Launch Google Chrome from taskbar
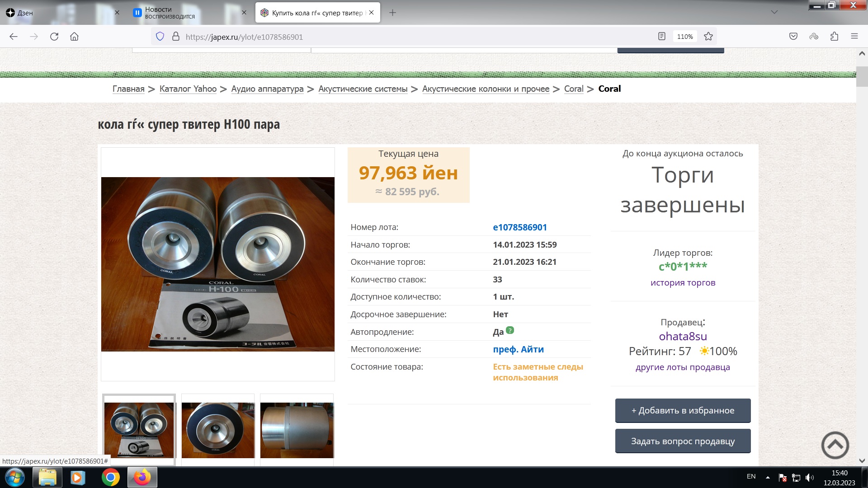Image resolution: width=868 pixels, height=488 pixels. pyautogui.click(x=110, y=477)
